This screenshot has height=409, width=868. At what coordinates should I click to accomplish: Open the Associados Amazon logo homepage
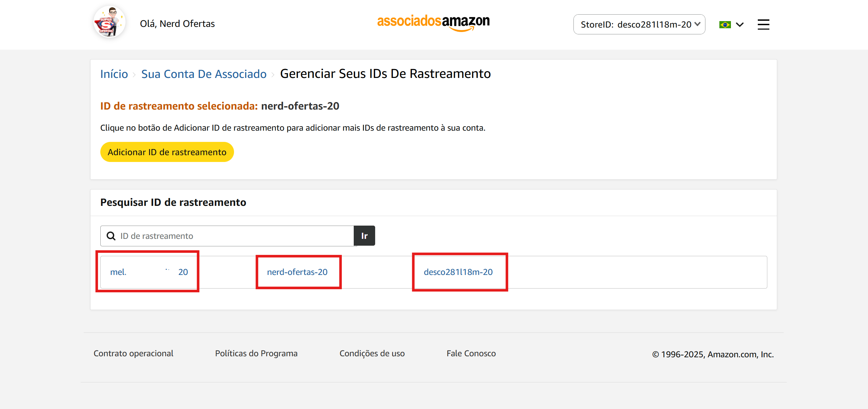(433, 22)
